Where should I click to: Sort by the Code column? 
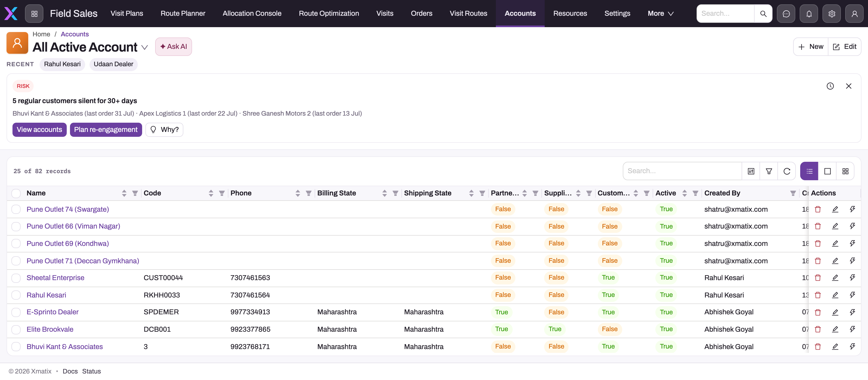point(211,193)
